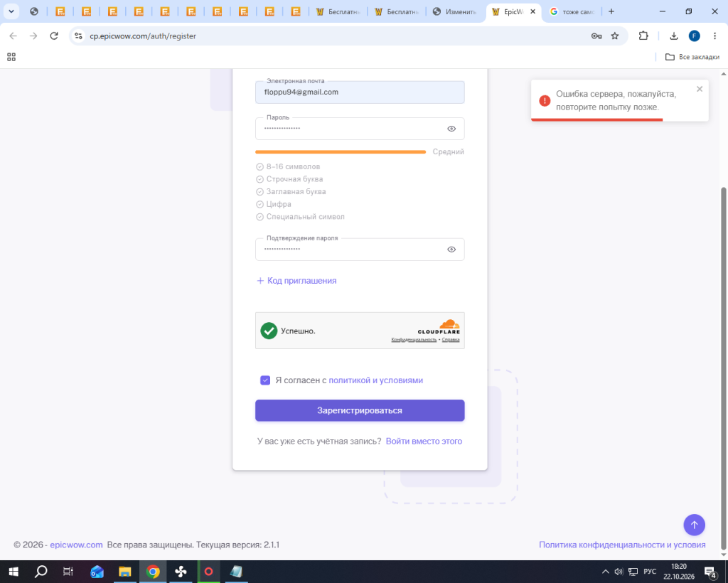Viewport: 728px width, 583px height.
Task: Click the Электронная почта input field
Action: click(360, 92)
